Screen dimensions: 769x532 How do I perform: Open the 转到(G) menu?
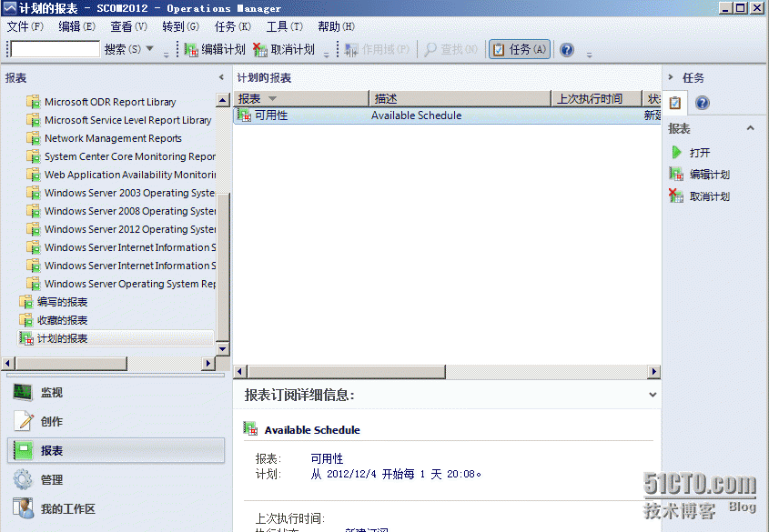pyautogui.click(x=180, y=26)
